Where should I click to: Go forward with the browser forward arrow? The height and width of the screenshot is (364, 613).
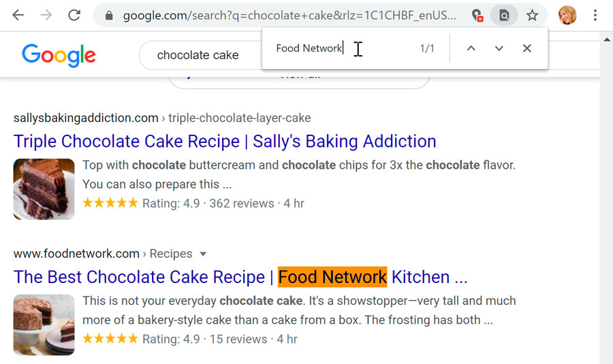tap(46, 15)
